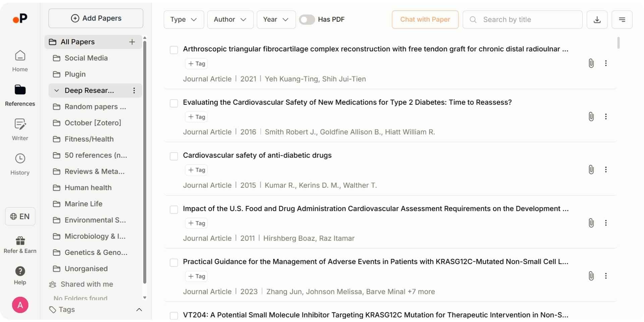
Task: Click the attachment paperclip for Cardiovascular safety paper
Action: pyautogui.click(x=591, y=170)
